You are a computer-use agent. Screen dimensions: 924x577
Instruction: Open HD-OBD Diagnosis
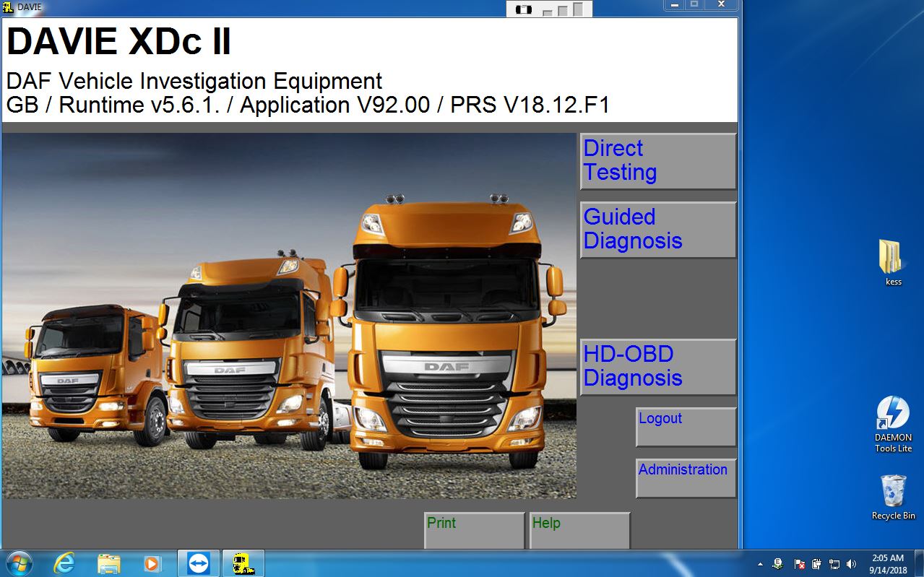tap(658, 367)
